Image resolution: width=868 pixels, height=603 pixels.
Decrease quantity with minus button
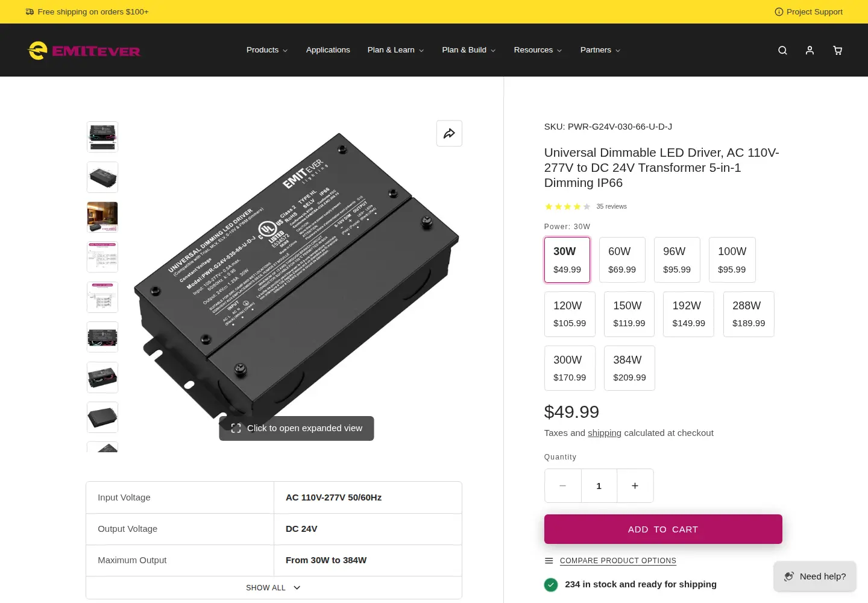coord(563,486)
